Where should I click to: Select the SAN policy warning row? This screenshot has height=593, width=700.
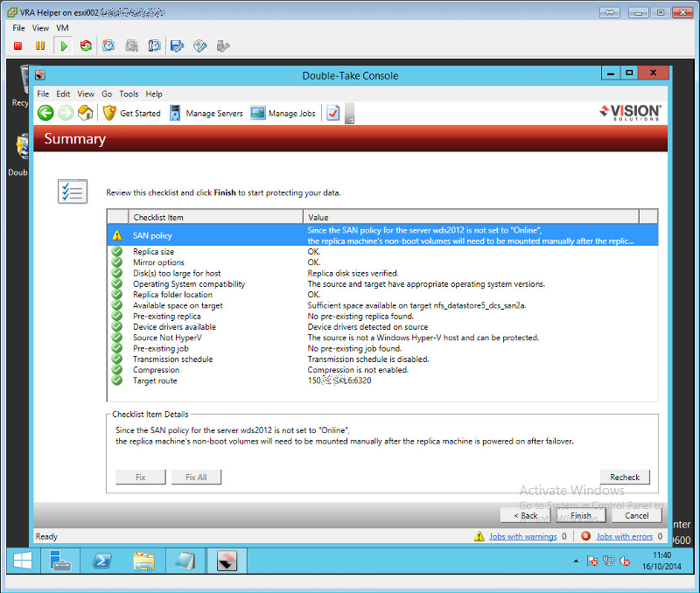[382, 235]
